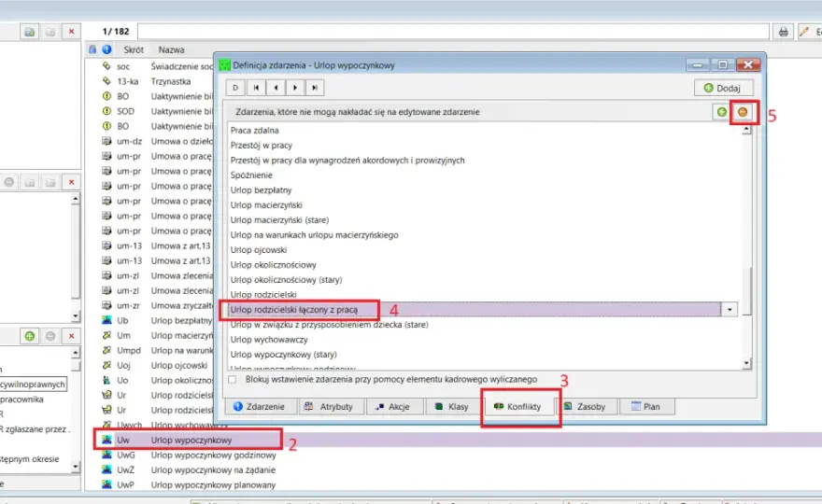Click the yellow icon of the SOD row
Image resolution: width=822 pixels, height=504 pixels.
click(106, 111)
